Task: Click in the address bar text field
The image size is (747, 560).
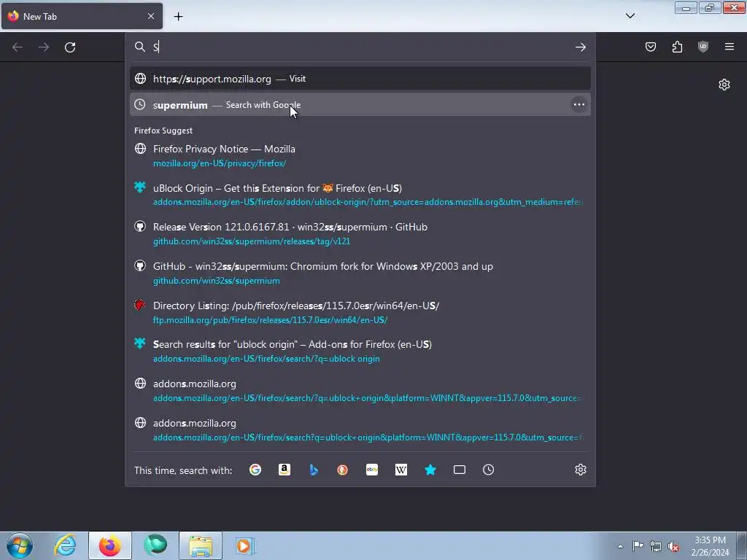Action: (362, 47)
